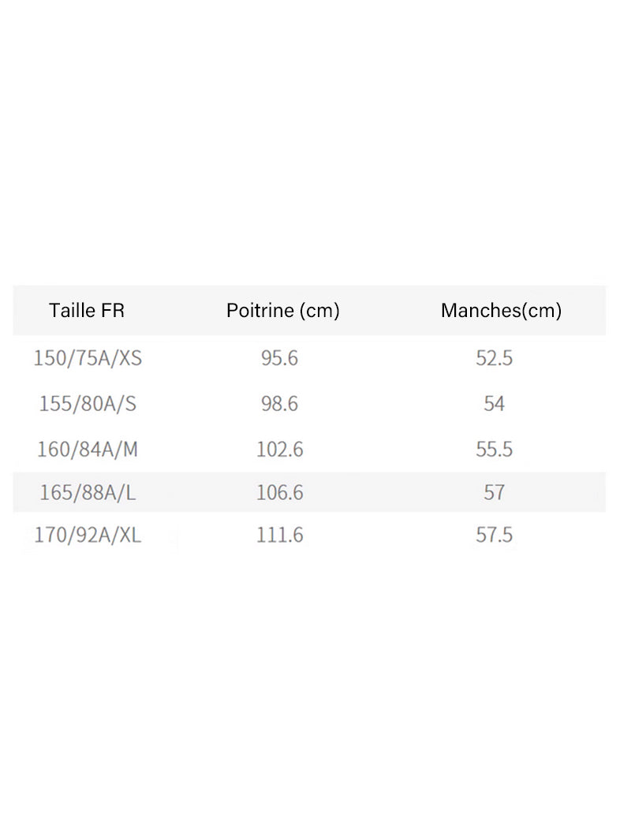Select the 155/80A/S size row label
This screenshot has width=631, height=840.
coord(88,403)
